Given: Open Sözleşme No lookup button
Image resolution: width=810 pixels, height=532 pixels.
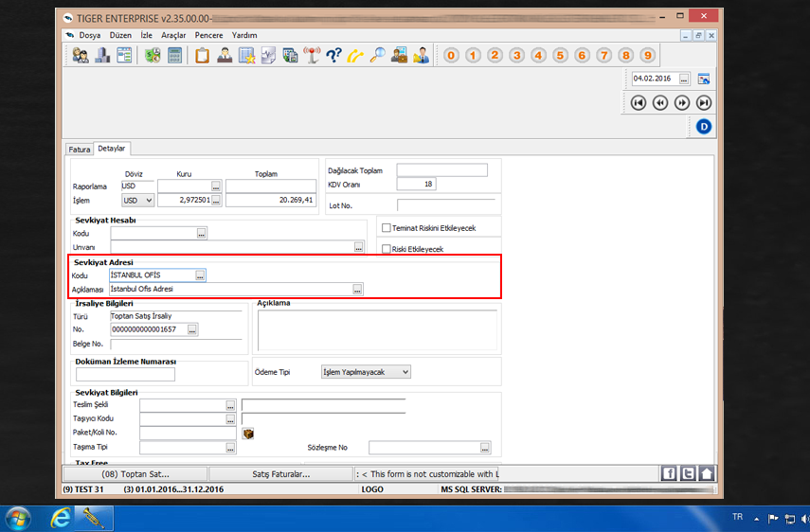Looking at the screenshot, I should (484, 448).
